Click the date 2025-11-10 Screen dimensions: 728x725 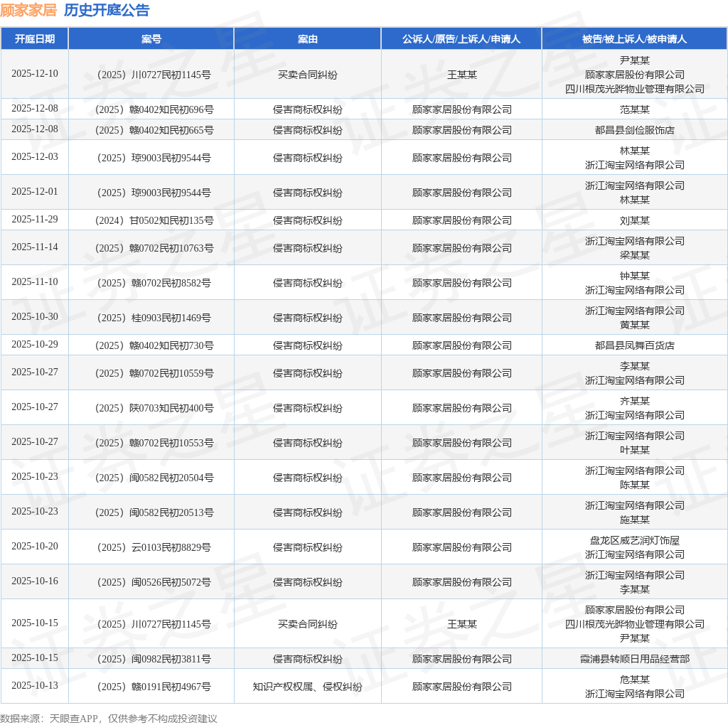35,281
